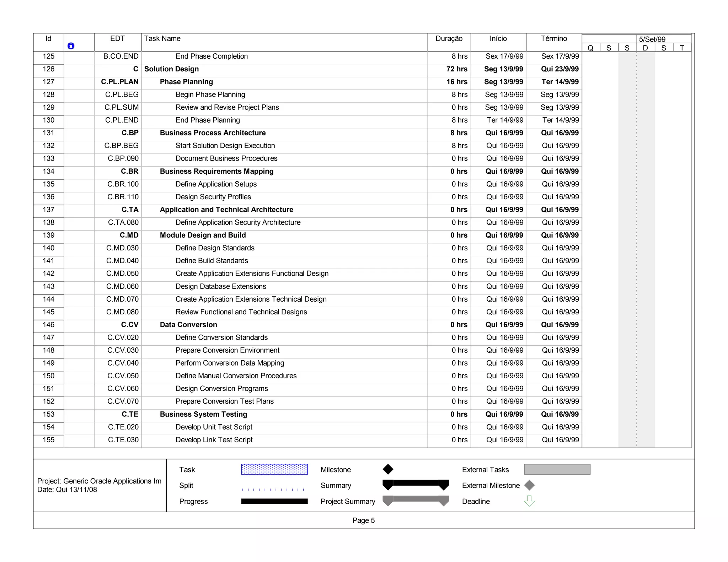
Task: Click the Qui 23/9/99 finish date
Action: [x=560, y=69]
